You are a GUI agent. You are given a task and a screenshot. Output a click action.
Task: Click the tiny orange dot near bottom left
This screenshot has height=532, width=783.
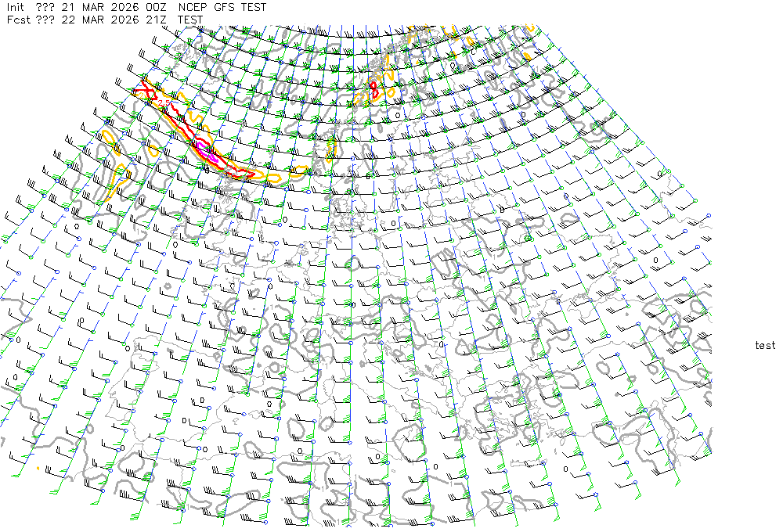(38, 468)
